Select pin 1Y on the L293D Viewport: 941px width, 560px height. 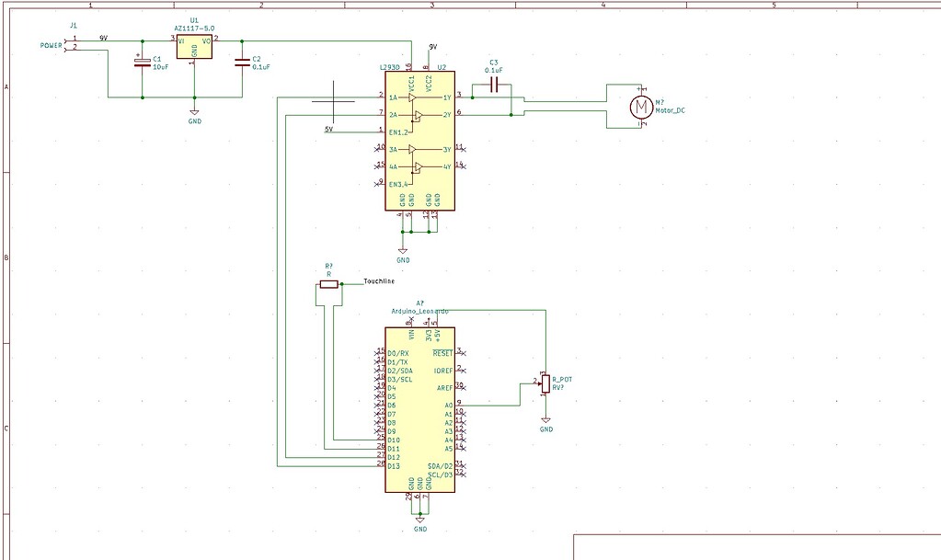[448, 96]
